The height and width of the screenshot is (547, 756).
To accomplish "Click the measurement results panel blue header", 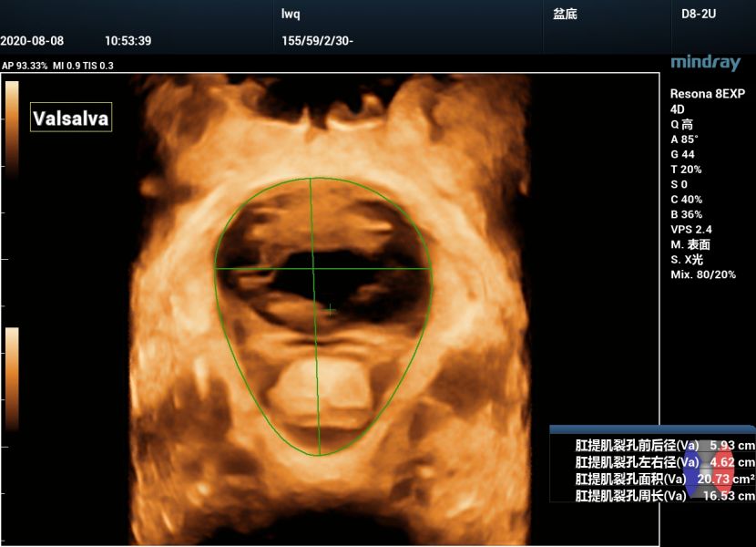I will [x=652, y=428].
